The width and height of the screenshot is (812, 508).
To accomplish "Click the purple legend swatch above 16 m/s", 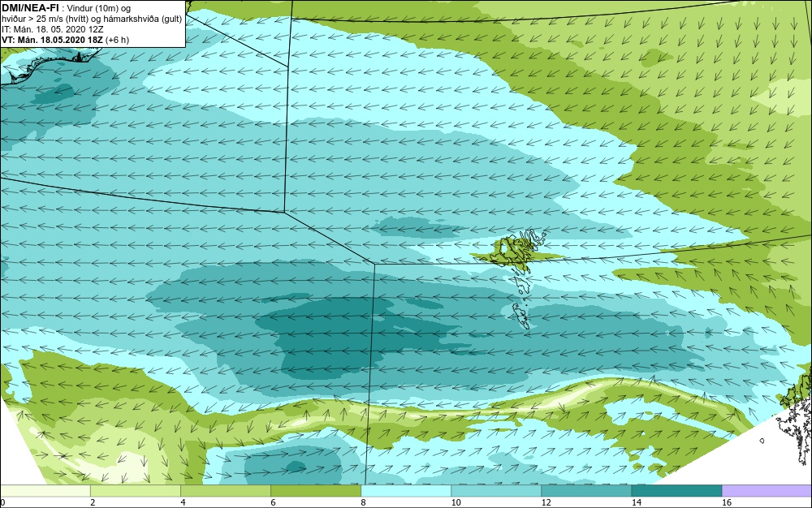I will pyautogui.click(x=767, y=491).
